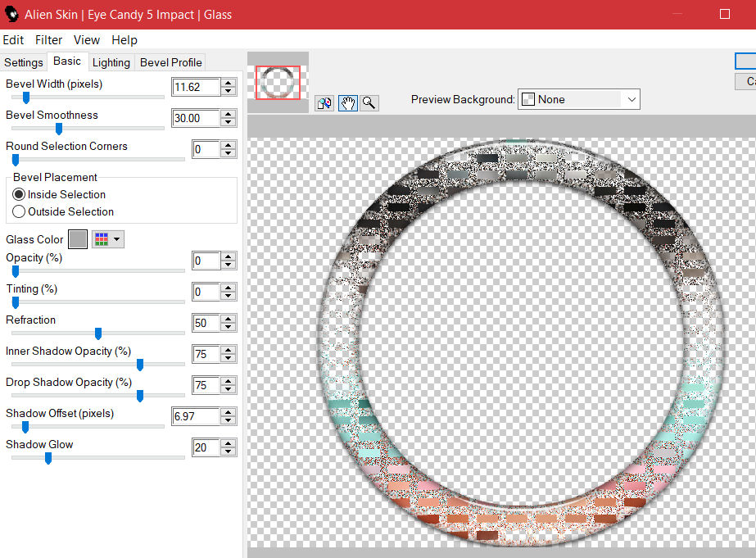Click the Opacity slider handle
Screen dimensions: 756x558
(16, 271)
